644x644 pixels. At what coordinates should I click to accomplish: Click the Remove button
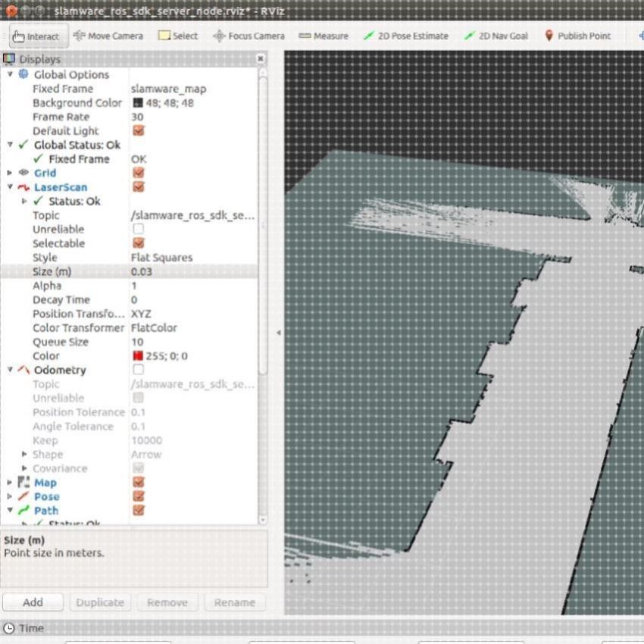click(x=167, y=602)
